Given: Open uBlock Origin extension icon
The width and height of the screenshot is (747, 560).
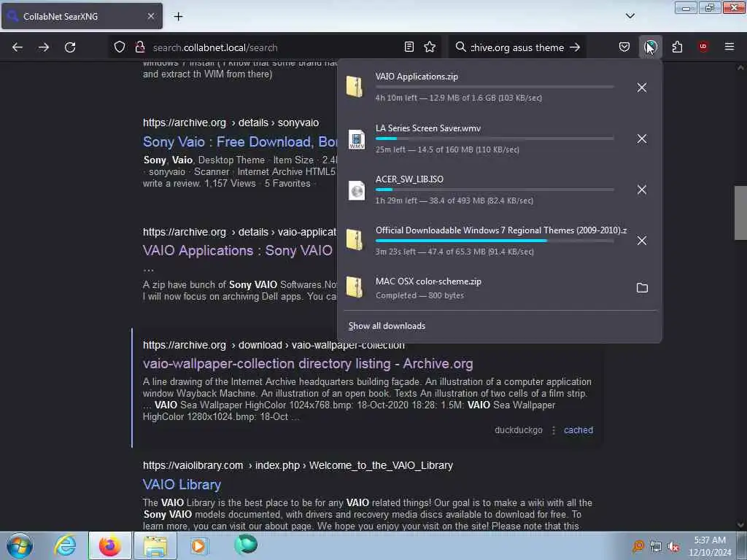Looking at the screenshot, I should [703, 47].
